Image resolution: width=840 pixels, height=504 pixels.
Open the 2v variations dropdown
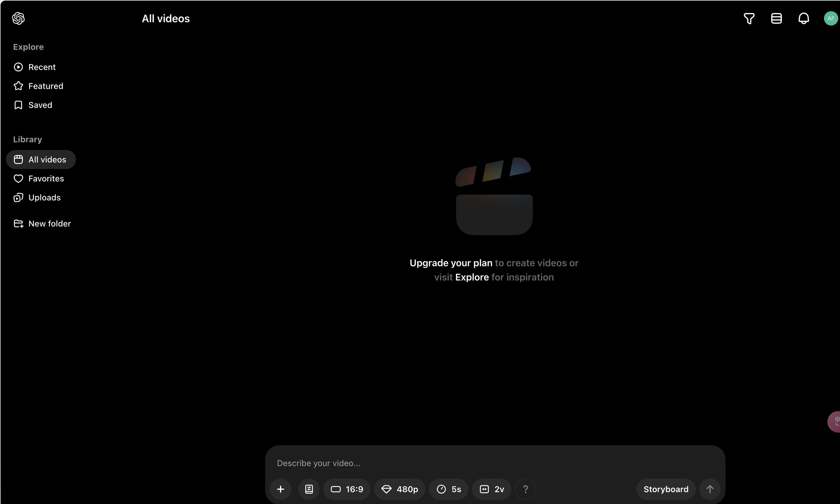tap(491, 489)
